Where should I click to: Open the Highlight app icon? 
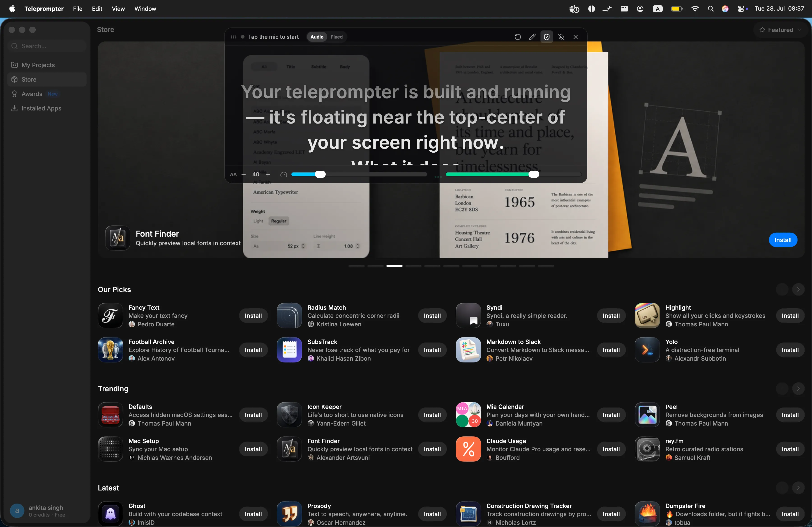[647, 316]
